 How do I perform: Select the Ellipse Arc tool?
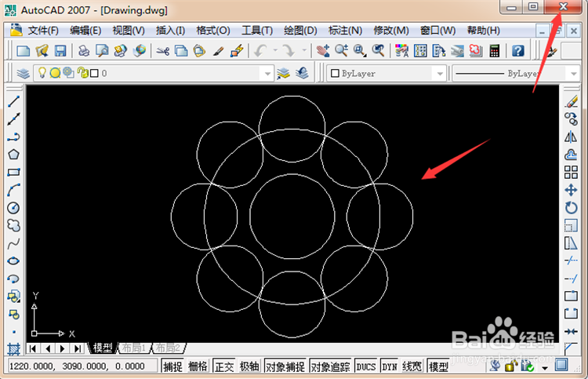[x=14, y=279]
